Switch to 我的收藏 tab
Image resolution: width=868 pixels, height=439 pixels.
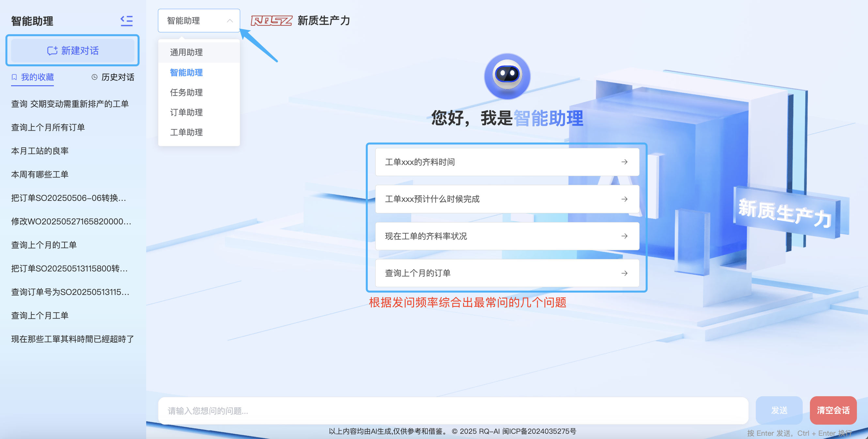pos(37,77)
